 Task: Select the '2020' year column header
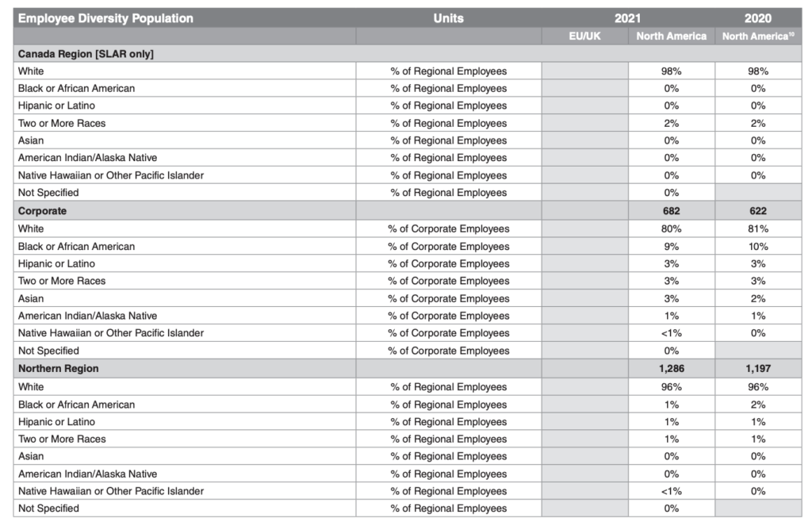pyautogui.click(x=758, y=18)
